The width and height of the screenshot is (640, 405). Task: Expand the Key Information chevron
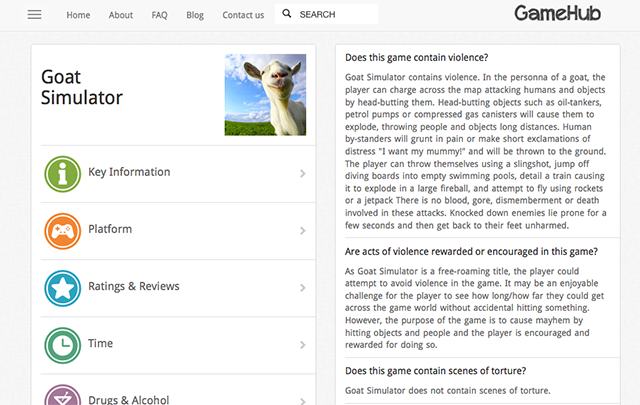click(302, 174)
